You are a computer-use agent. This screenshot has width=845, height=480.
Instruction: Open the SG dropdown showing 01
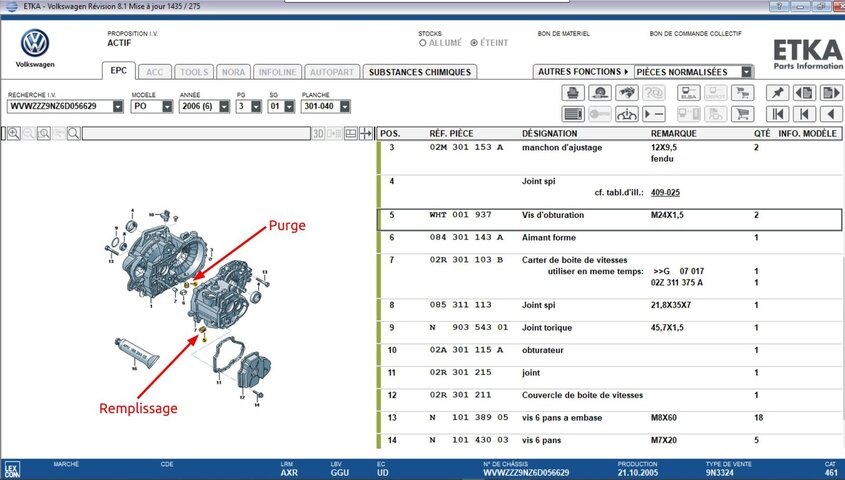tap(289, 107)
